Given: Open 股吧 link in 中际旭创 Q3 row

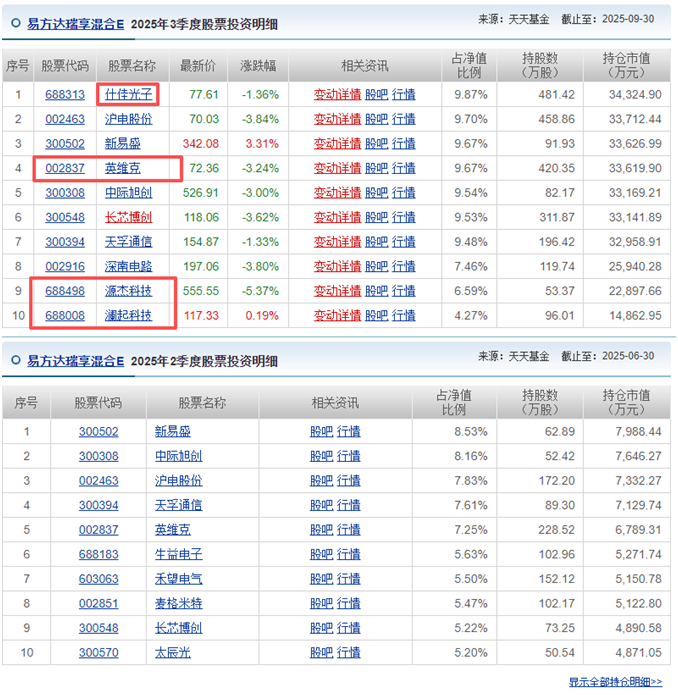Looking at the screenshot, I should pos(376,193).
